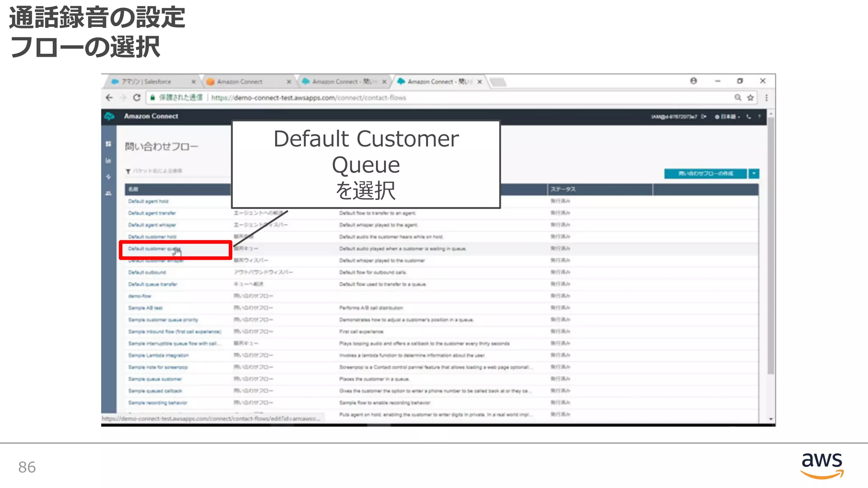868x488 pixels.
Task: Open Sample customer queue priority flow
Action: click(x=163, y=320)
